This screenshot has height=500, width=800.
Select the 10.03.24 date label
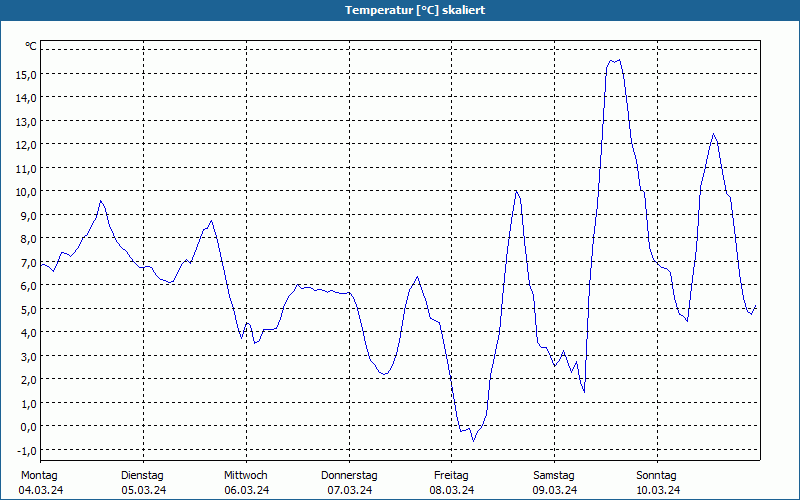657,490
